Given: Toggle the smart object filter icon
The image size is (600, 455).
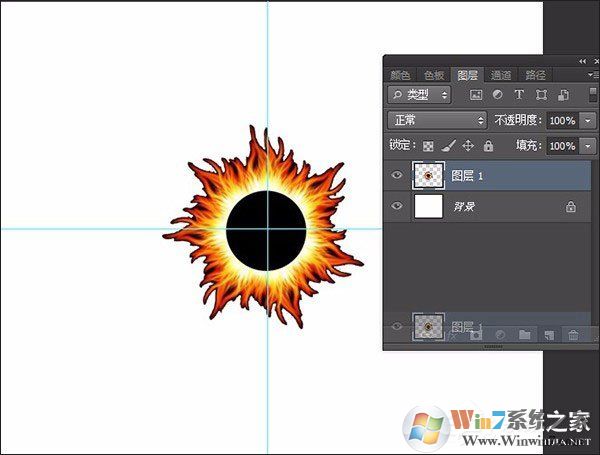Looking at the screenshot, I should click(x=563, y=95).
